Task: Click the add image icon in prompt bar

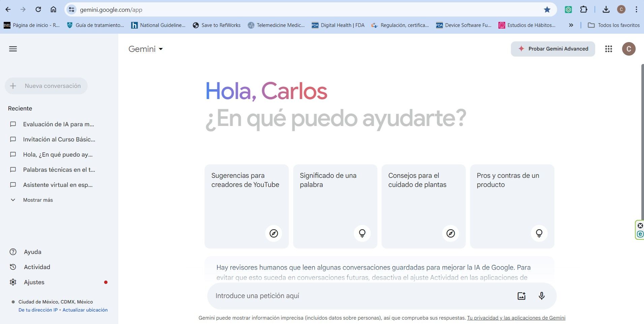Action: pyautogui.click(x=521, y=296)
